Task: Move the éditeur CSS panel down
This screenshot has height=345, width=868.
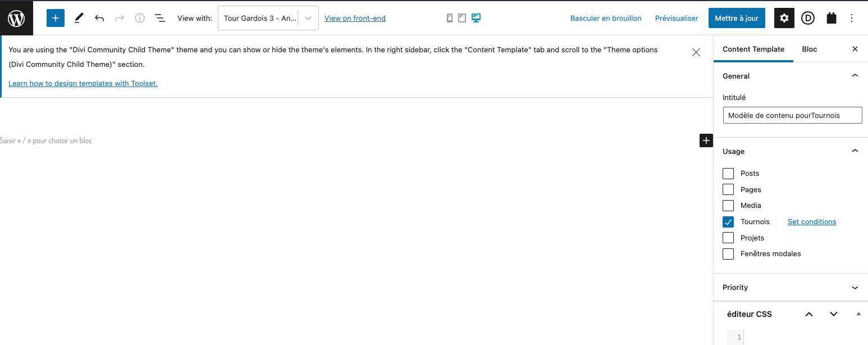Action: (834, 314)
